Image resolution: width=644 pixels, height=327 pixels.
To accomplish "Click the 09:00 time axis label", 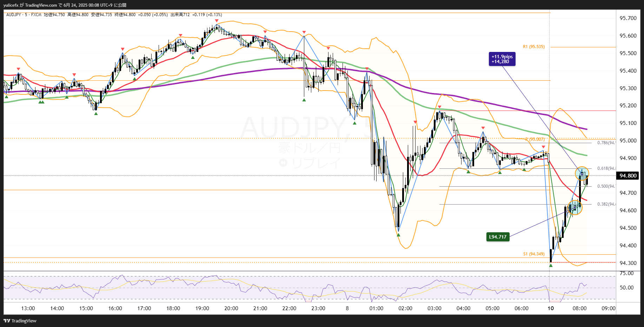I will point(609,308).
